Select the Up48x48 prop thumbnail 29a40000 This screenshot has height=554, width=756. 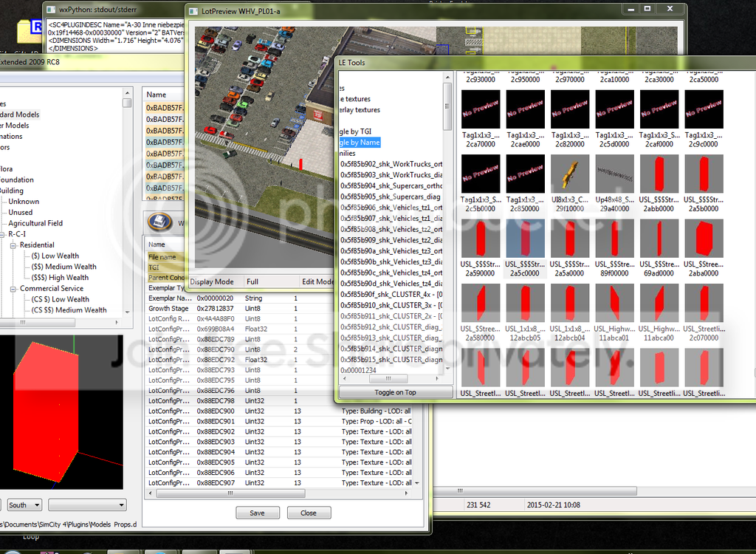[x=615, y=174]
